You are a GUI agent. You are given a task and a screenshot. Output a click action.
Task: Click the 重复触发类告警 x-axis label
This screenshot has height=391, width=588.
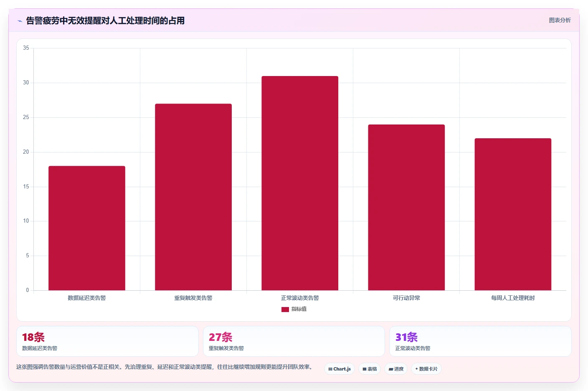click(x=193, y=298)
